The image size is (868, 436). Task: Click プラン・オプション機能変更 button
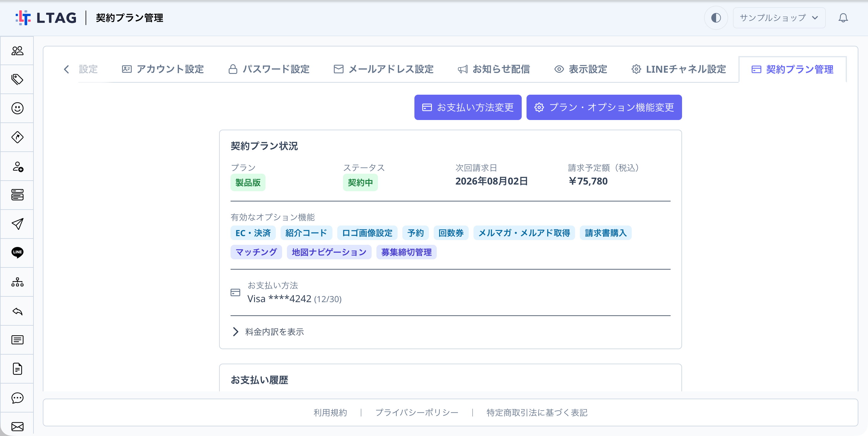pos(604,107)
